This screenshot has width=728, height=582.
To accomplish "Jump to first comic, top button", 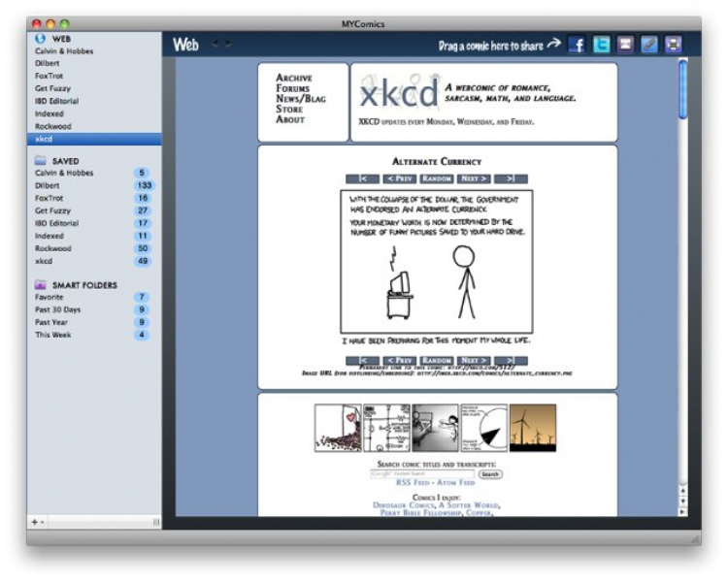I will [x=363, y=178].
